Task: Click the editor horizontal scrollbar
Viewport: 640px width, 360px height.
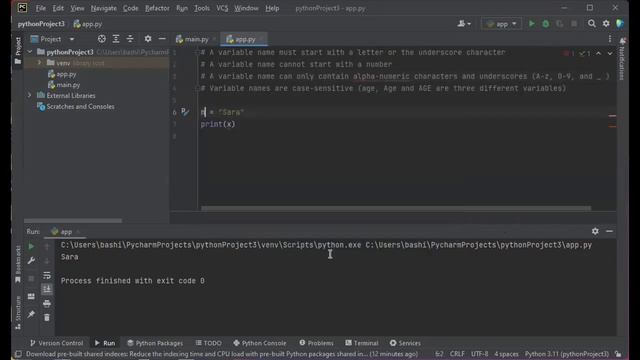Action: [x=396, y=208]
